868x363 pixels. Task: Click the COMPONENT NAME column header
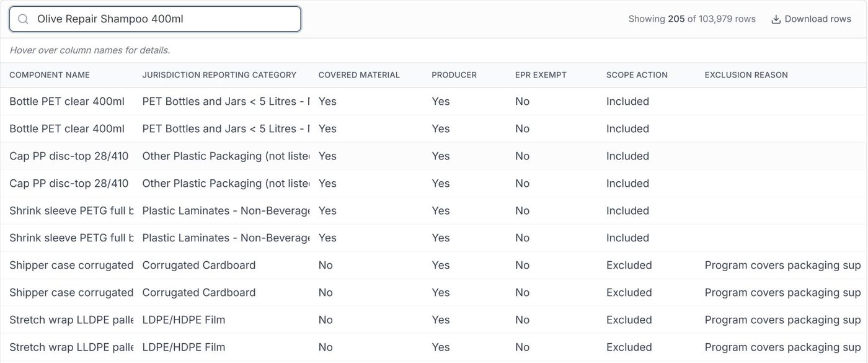click(x=50, y=75)
